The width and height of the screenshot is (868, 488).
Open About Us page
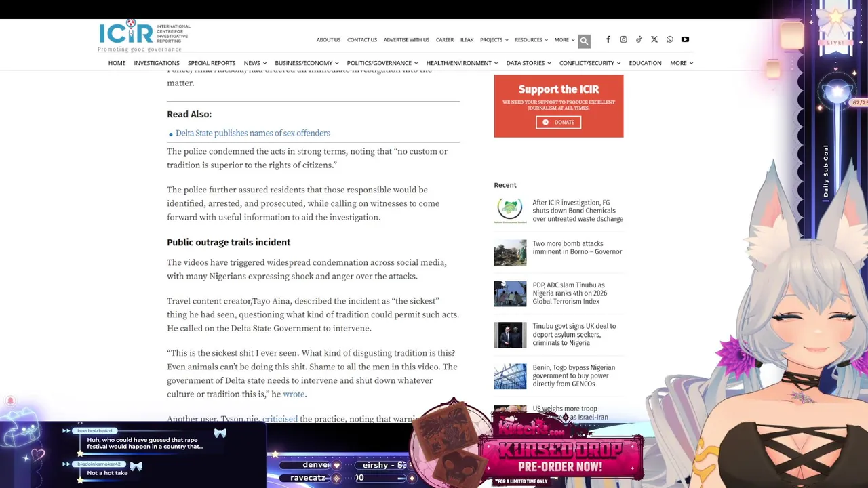[x=328, y=40]
